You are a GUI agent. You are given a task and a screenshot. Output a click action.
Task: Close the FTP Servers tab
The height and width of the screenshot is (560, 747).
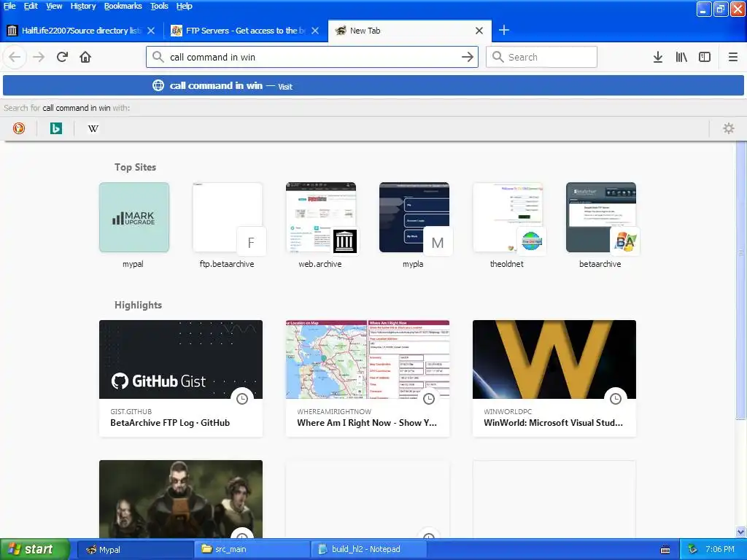(x=315, y=31)
